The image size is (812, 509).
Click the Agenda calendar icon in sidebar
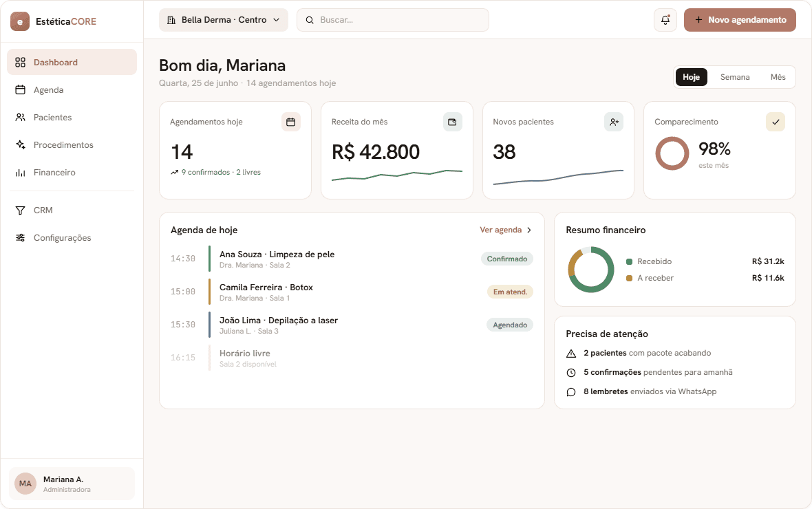tap(20, 89)
